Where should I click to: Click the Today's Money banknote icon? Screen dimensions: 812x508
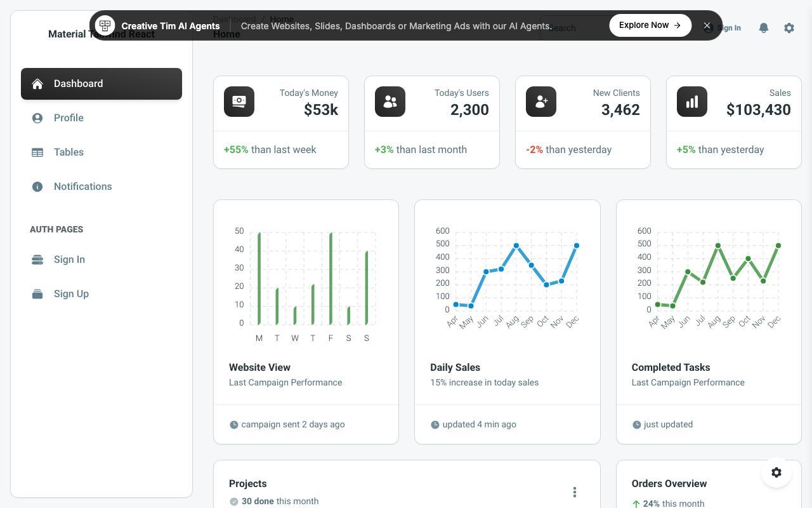pos(239,102)
